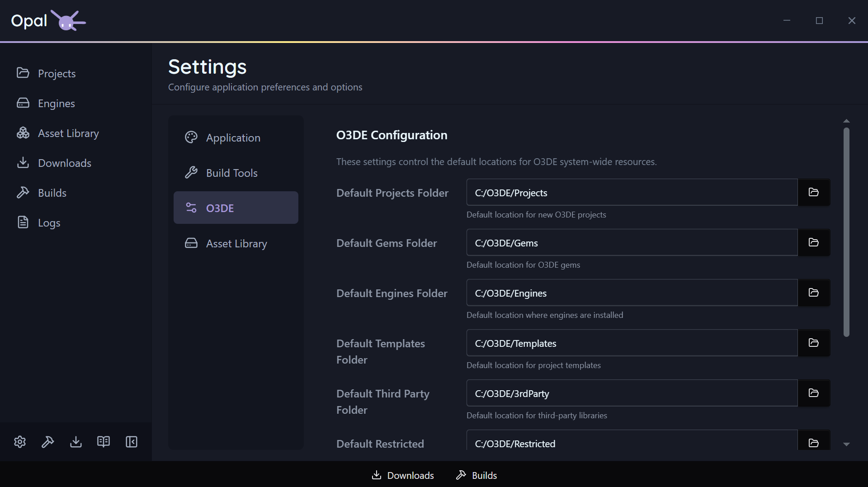Click the Downloads button in the bottom bar
Screen dimensions: 868x487
click(403, 475)
